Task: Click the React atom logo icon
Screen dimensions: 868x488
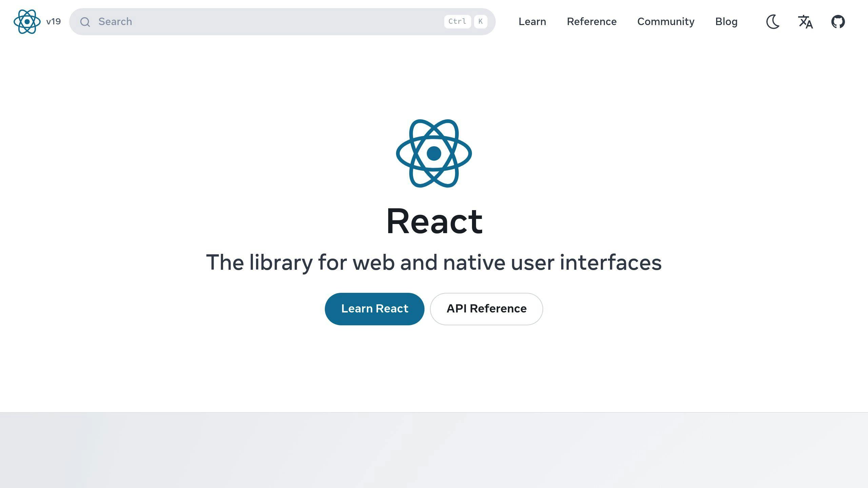Action: 27,21
